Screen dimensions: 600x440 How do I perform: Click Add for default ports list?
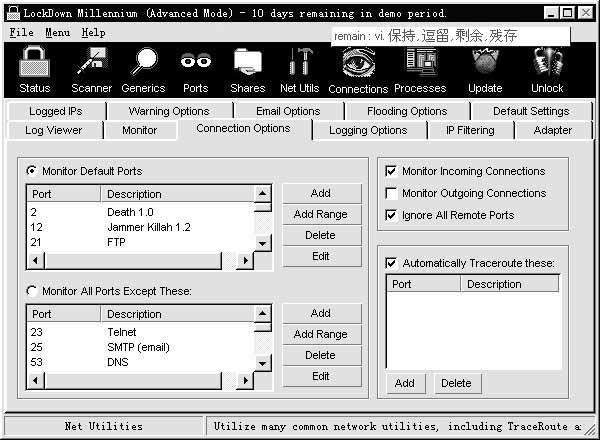tap(321, 193)
